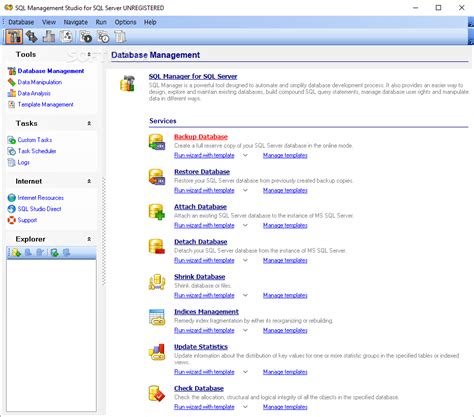Click the Indices Management service icon
This screenshot has height=417, width=474.
pos(157,317)
